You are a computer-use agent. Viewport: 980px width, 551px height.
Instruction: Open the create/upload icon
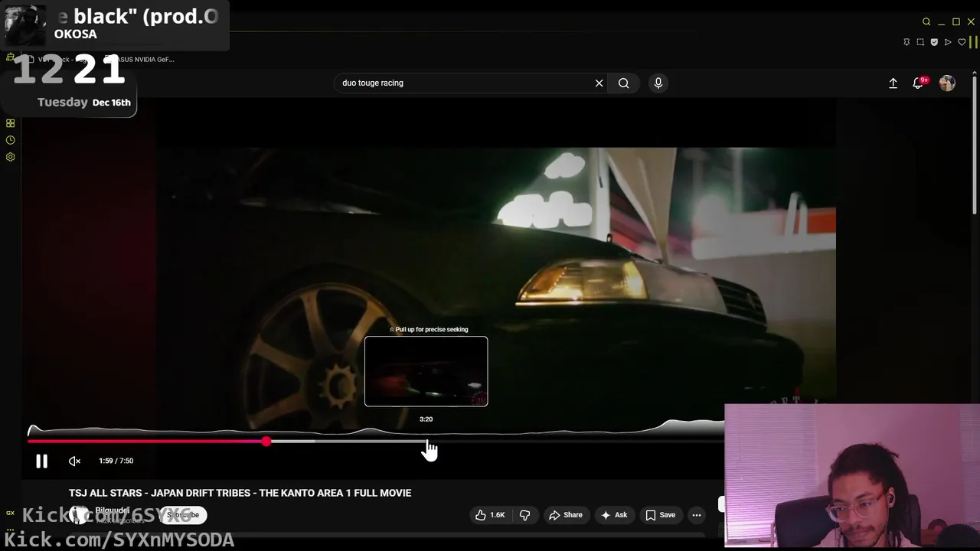coord(893,83)
